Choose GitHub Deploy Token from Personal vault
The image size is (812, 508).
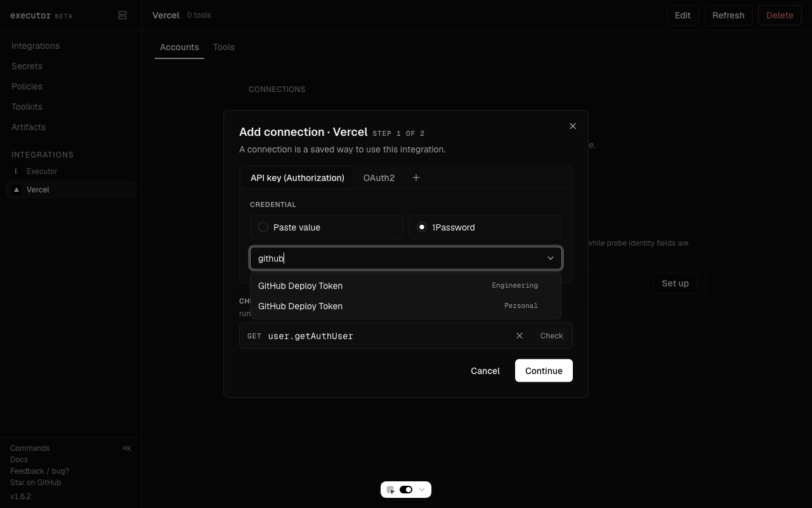[406, 306]
